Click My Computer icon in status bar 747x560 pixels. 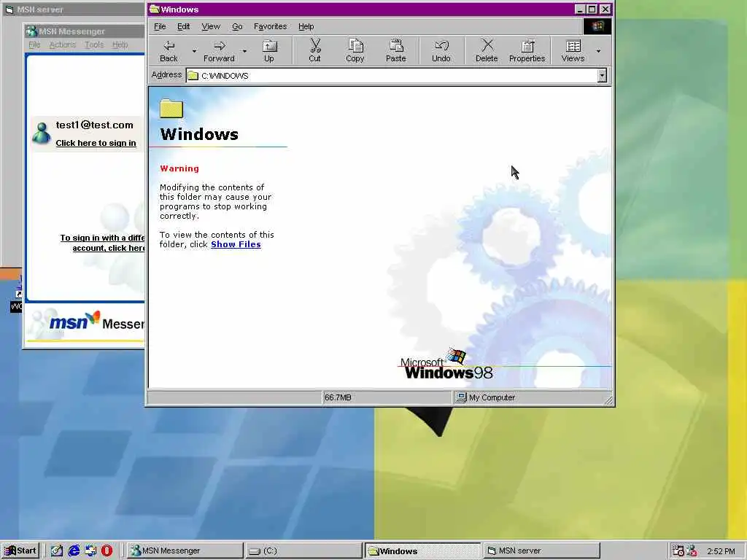point(461,397)
